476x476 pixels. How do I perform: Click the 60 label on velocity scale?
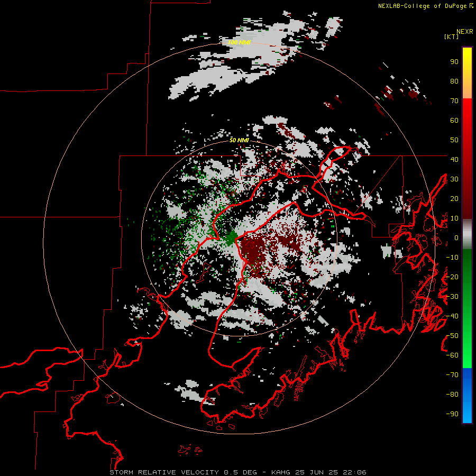(x=454, y=121)
